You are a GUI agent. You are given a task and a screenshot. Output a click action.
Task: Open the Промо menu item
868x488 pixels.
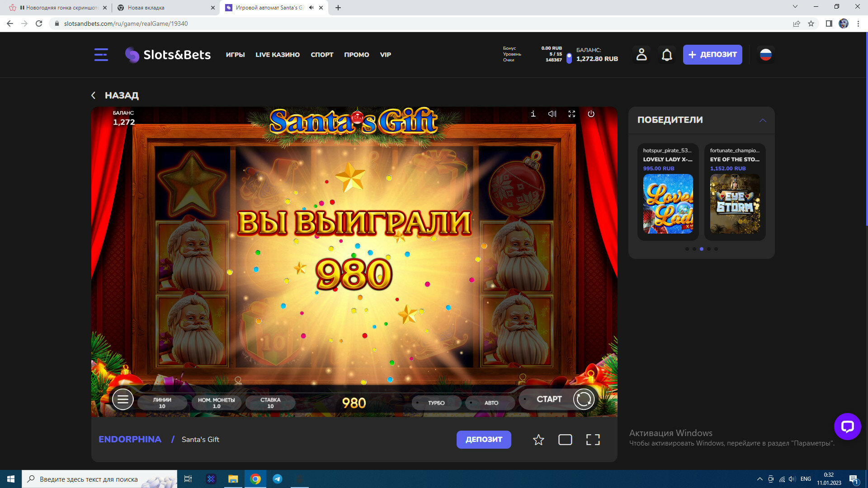pyautogui.click(x=356, y=55)
